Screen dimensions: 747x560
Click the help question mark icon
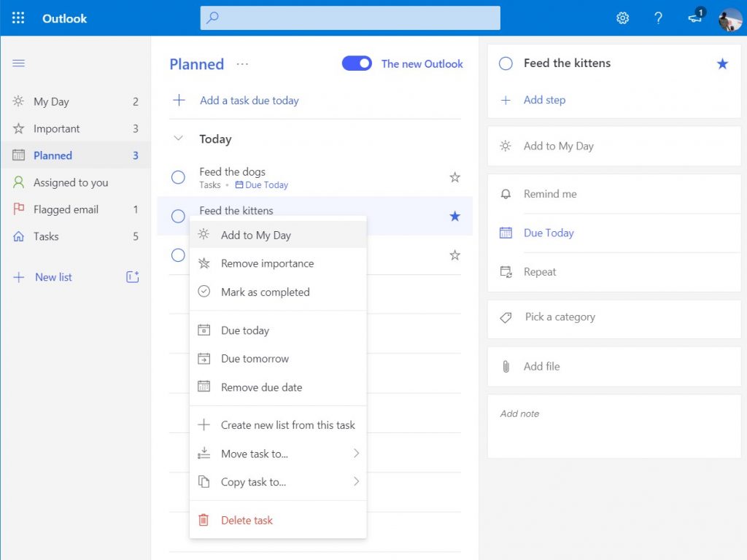(x=658, y=18)
